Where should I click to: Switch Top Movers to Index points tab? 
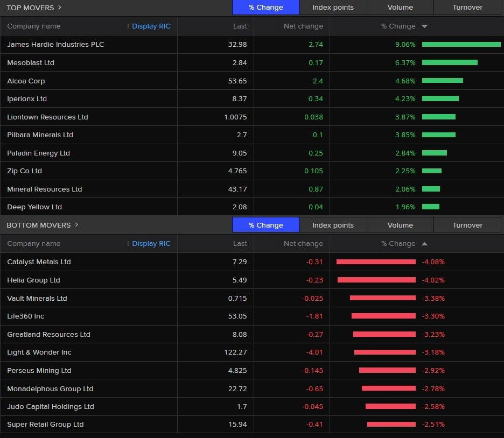(x=333, y=8)
